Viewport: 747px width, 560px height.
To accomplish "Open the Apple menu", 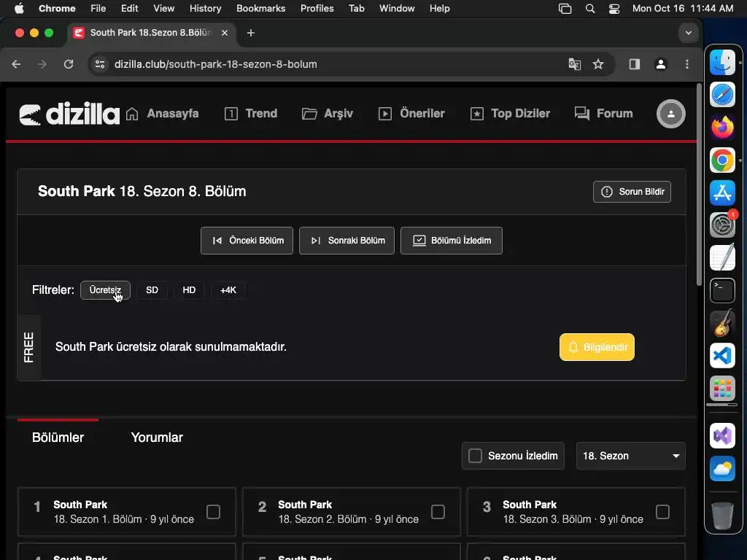I will point(19,8).
